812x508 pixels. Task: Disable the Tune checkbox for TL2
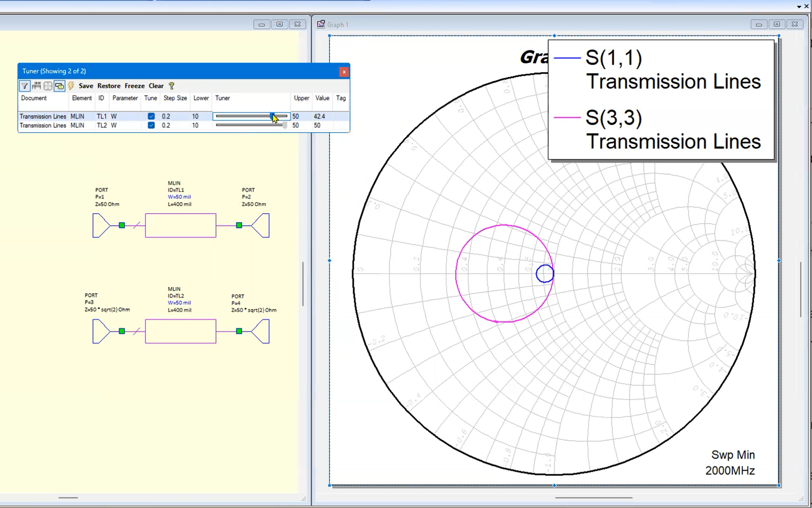(151, 125)
